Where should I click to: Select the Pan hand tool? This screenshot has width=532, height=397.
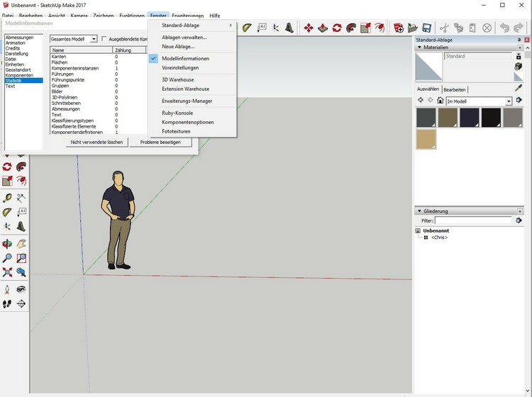click(21, 244)
